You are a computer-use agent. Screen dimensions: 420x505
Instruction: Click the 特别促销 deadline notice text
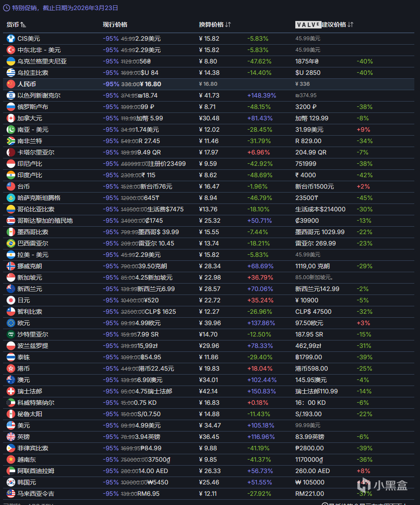point(65,8)
